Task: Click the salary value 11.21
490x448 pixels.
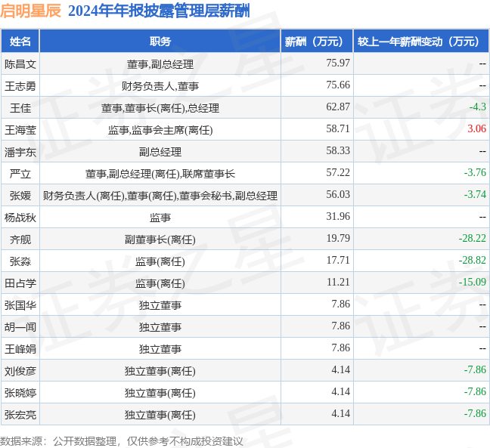Action: [x=338, y=282]
